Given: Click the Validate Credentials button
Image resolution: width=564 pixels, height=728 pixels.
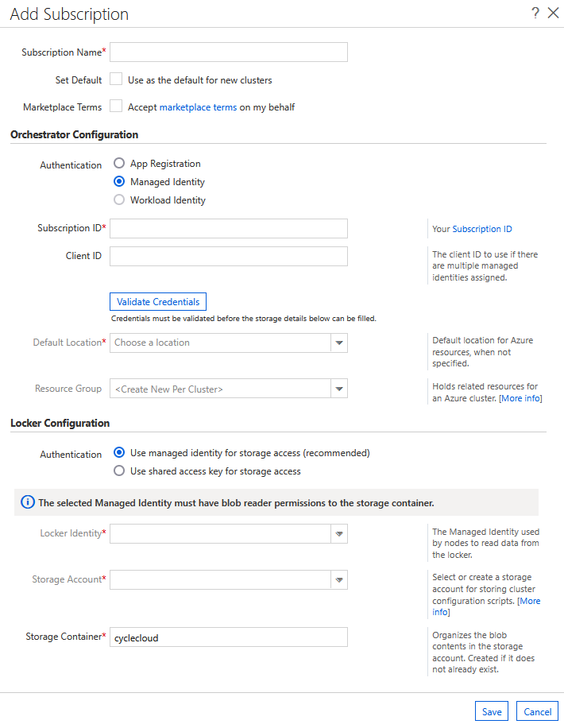Looking at the screenshot, I should 158,302.
